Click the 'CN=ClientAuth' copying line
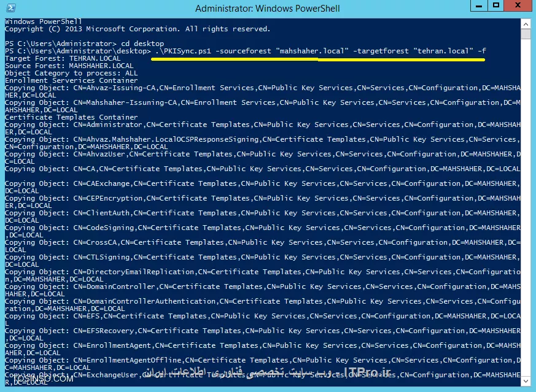Viewport: 536px width, 392px height. (x=263, y=217)
